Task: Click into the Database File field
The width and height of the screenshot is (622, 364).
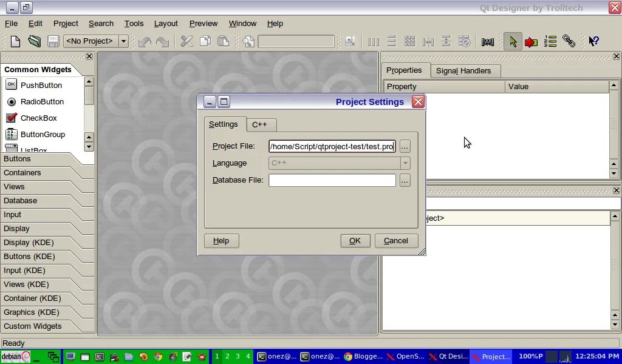Action: 332,181
